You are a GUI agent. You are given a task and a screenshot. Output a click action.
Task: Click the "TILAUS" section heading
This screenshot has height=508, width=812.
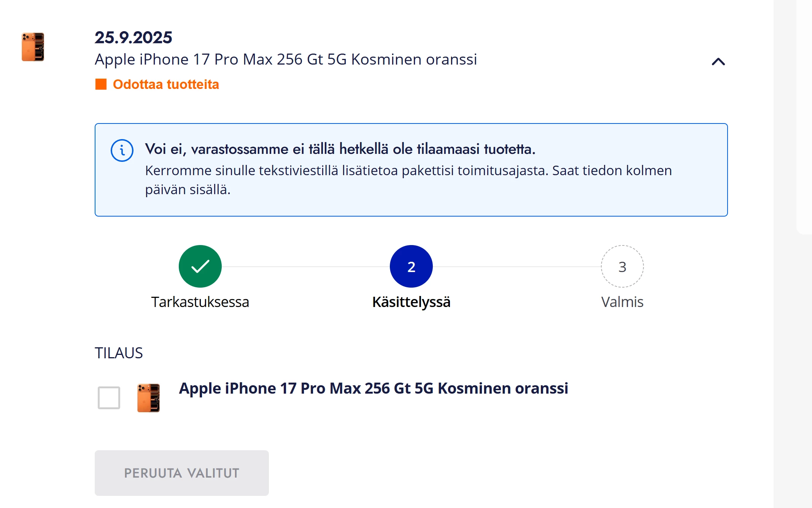119,353
